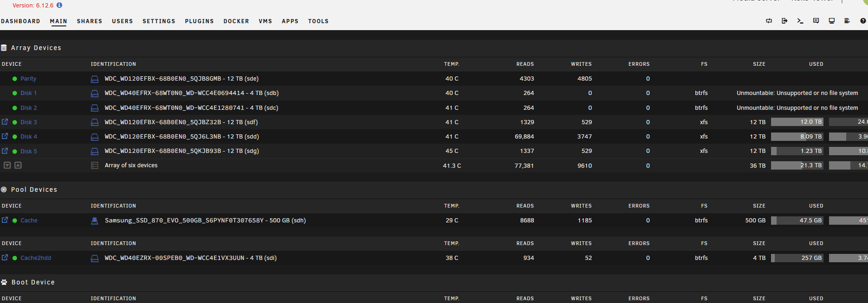The width and height of the screenshot is (868, 303).
Task: Click the green status dot for Cache2hdd
Action: click(15, 258)
